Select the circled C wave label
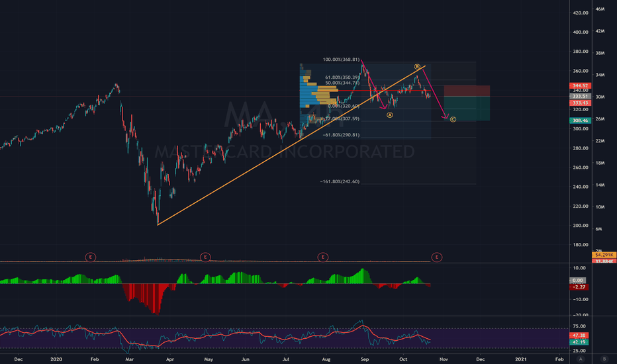Image resolution: width=617 pixels, height=364 pixels. [453, 119]
